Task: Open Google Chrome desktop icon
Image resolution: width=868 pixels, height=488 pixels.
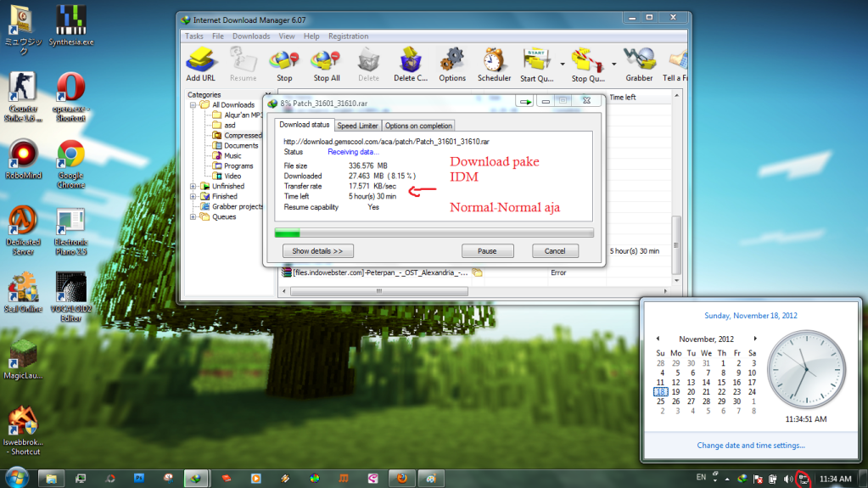Action: pyautogui.click(x=70, y=165)
